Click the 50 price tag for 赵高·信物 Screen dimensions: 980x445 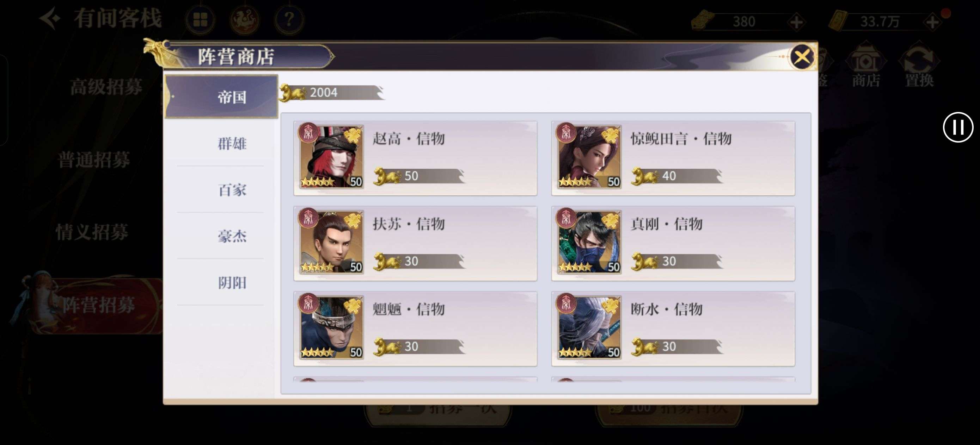(418, 176)
